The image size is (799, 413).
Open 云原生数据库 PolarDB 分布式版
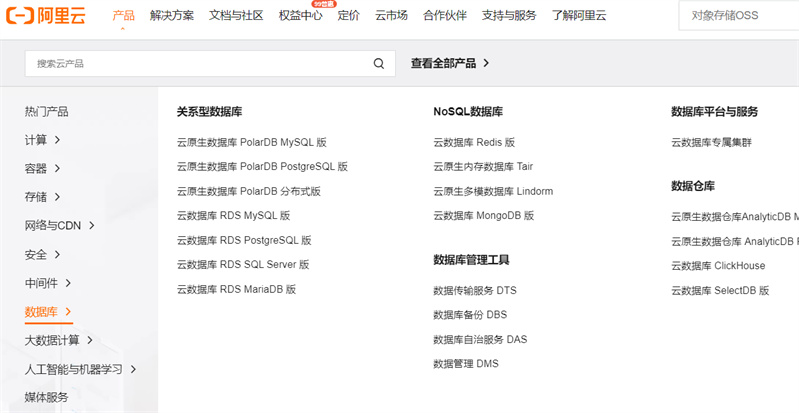(249, 192)
